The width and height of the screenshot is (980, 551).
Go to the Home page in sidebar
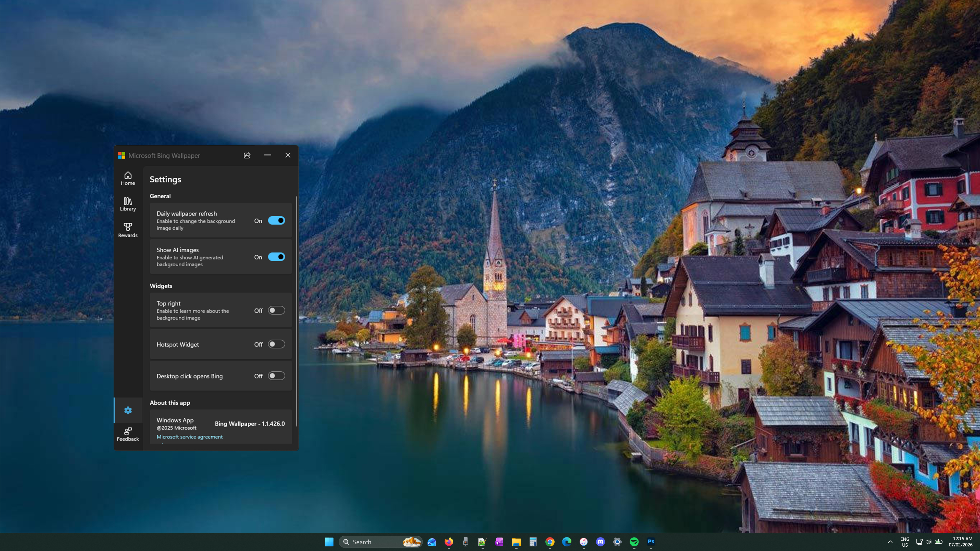point(128,178)
